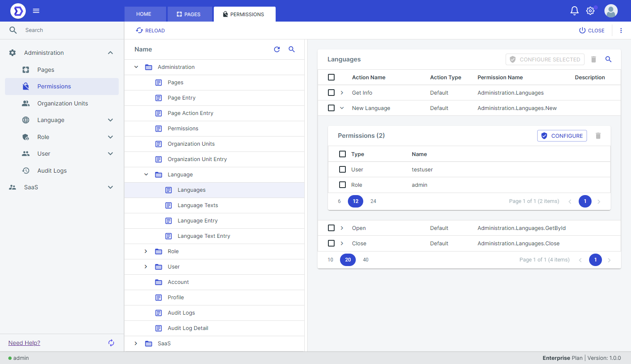The image size is (631, 364).
Task: Check the New Language action row
Action: (331, 108)
